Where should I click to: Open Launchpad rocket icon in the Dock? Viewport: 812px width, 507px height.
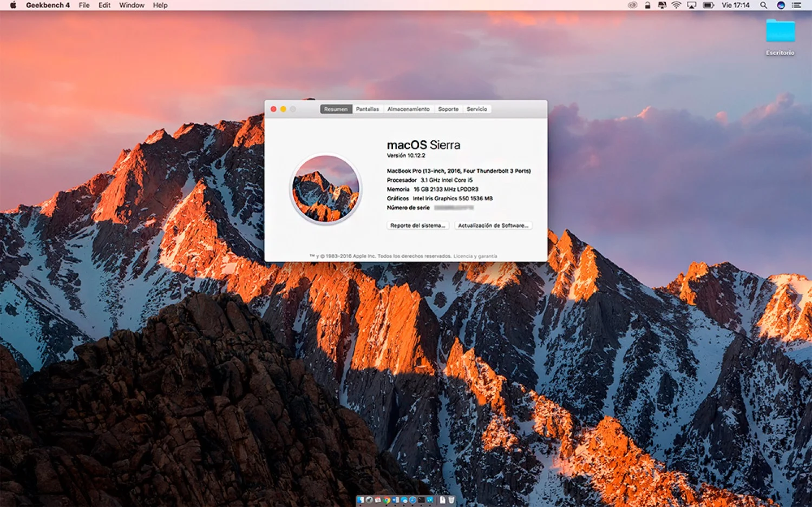coord(369,500)
